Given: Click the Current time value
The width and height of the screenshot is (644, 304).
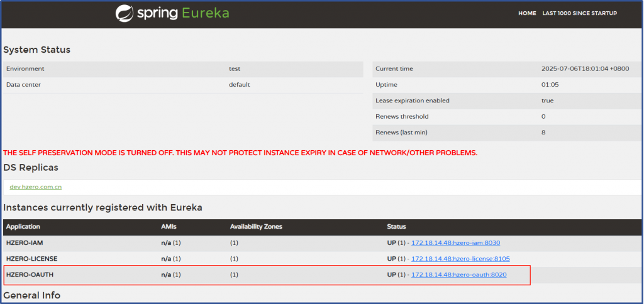Looking at the screenshot, I should click(x=585, y=68).
